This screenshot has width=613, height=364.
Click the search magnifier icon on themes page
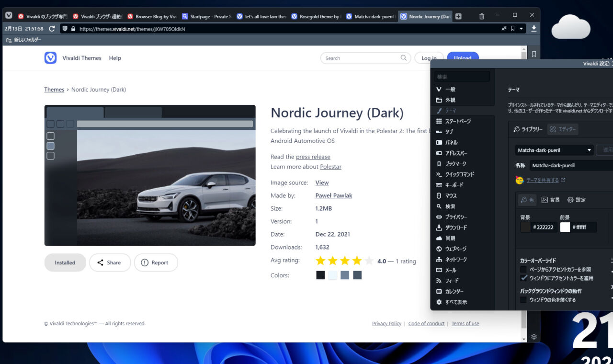404,58
